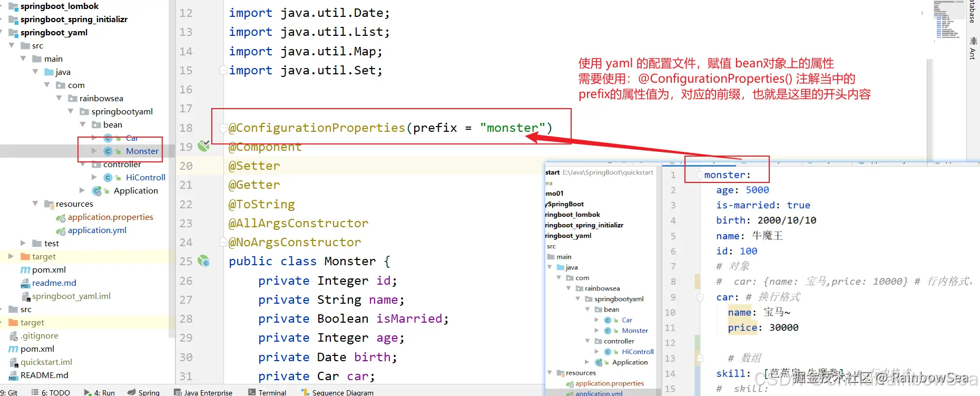Image resolution: width=980 pixels, height=396 pixels.
Task: Open quickstart.iml file
Action: [x=46, y=362]
